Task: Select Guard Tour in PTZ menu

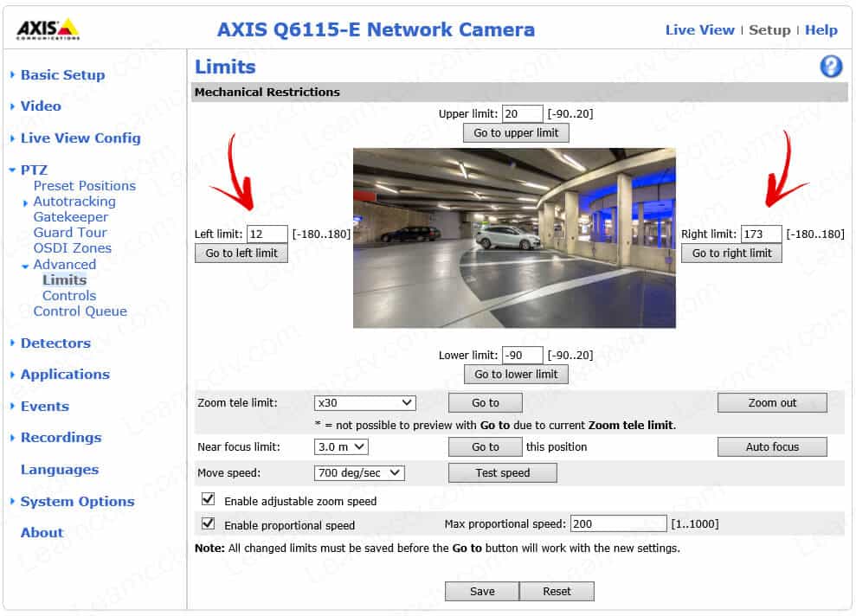Action: click(70, 232)
